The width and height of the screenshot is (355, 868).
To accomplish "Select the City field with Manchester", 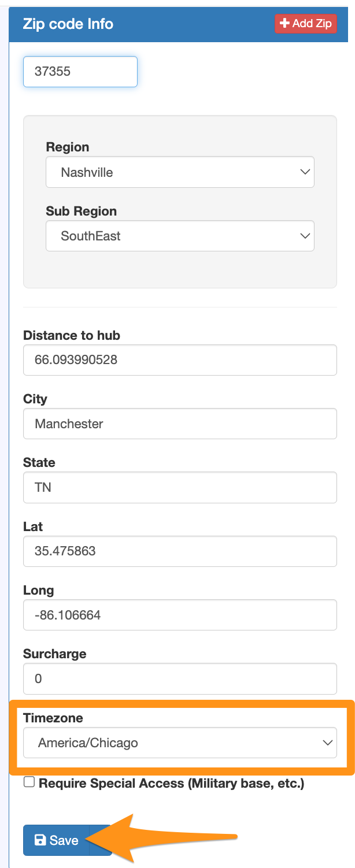I will pos(180,424).
